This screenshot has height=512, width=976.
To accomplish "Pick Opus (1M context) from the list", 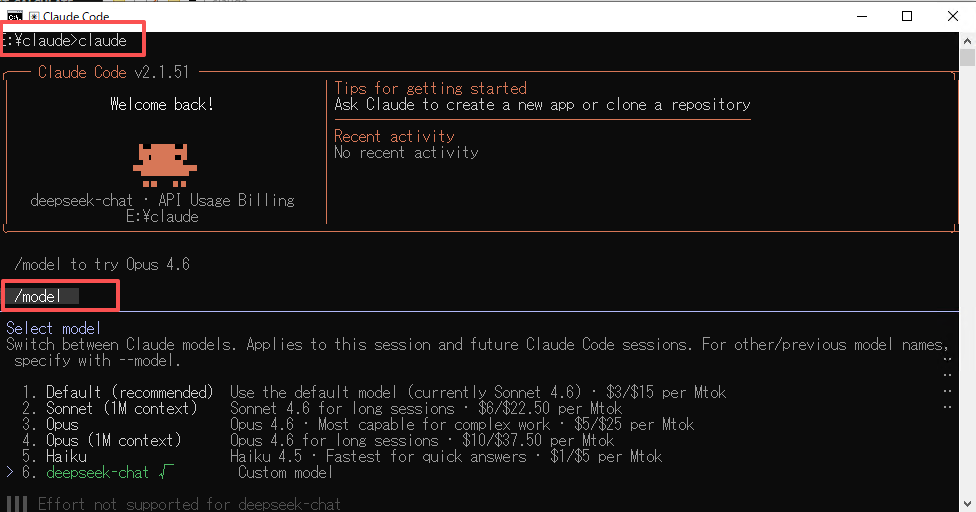I will [113, 440].
